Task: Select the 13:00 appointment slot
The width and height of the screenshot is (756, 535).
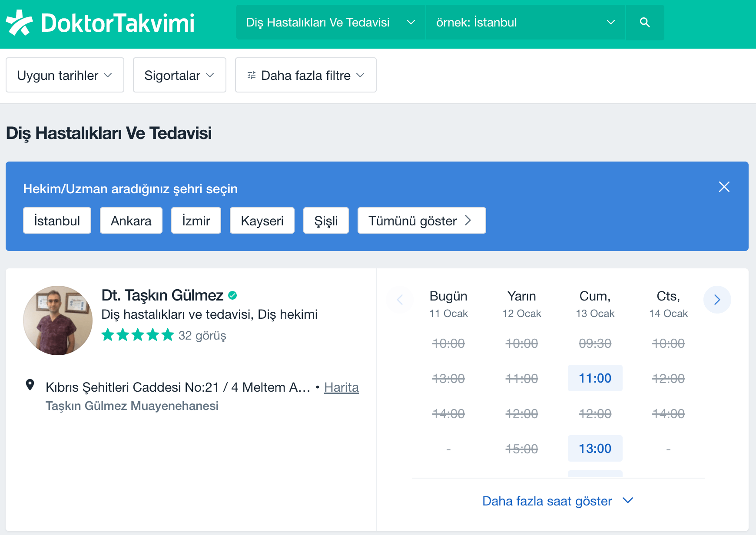Action: coord(595,448)
